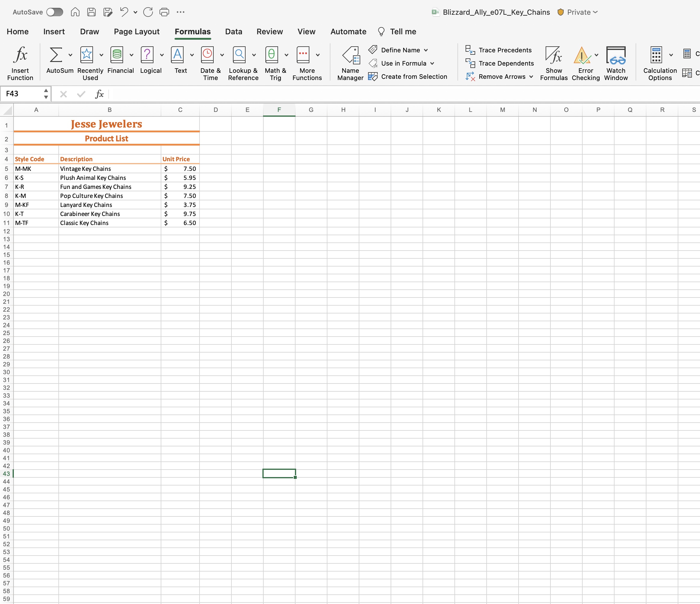Screen dimensions: 700x604
Task: Click Trace Precedents
Action: (x=499, y=50)
